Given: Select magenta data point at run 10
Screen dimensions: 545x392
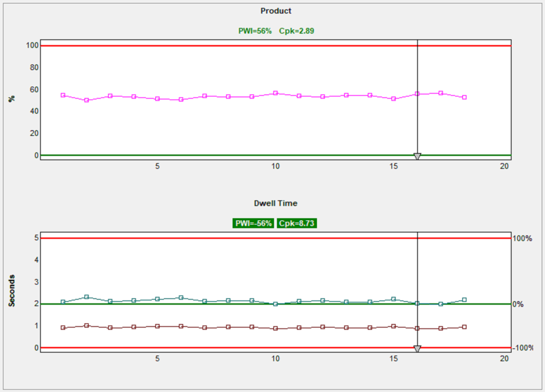Looking at the screenshot, I should pyautogui.click(x=275, y=93).
